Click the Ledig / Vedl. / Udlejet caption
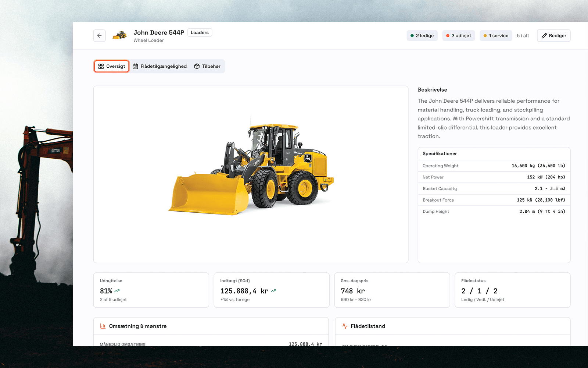Image resolution: width=588 pixels, height=368 pixels. 483,300
